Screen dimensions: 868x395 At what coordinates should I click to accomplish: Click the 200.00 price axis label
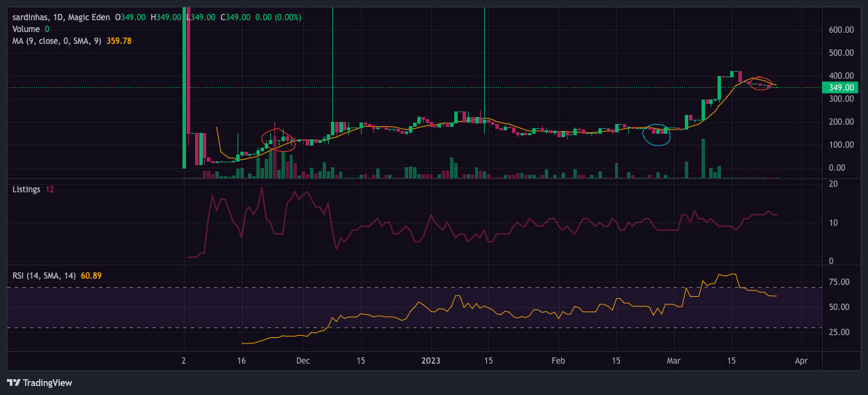842,122
